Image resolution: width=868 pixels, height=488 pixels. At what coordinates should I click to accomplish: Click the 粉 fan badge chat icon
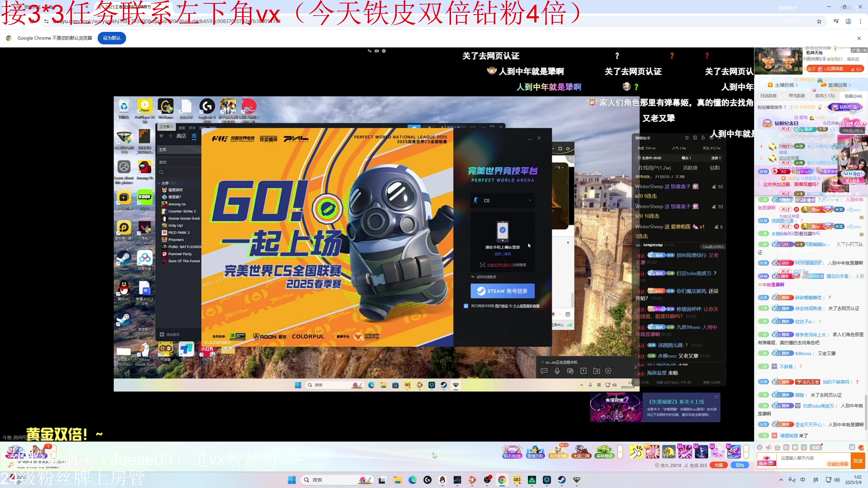[786, 447]
